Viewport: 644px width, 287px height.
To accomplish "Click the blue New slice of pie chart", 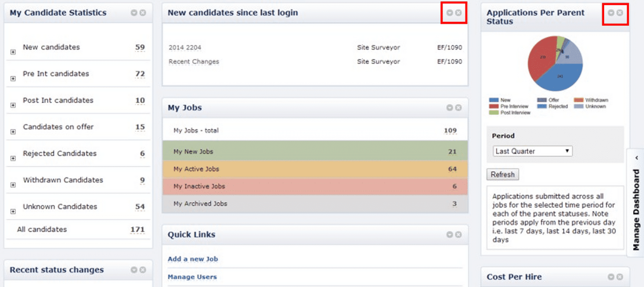I will pyautogui.click(x=559, y=78).
